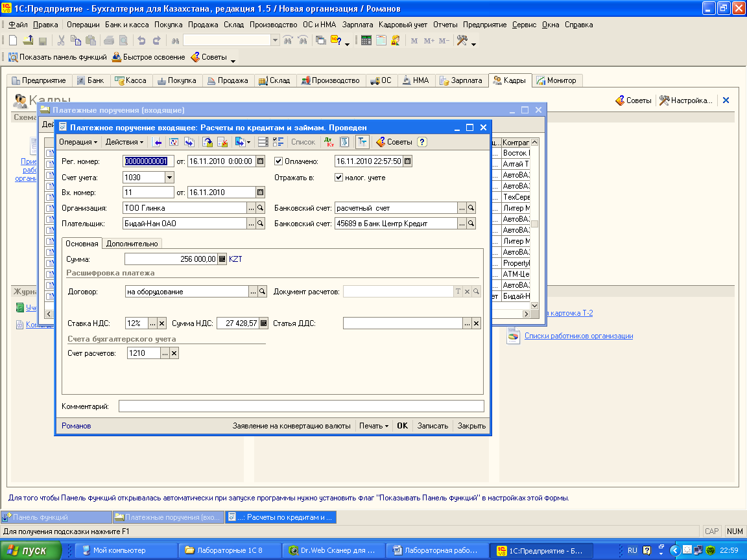Expand the Счет учета dropdown

pos(170,178)
